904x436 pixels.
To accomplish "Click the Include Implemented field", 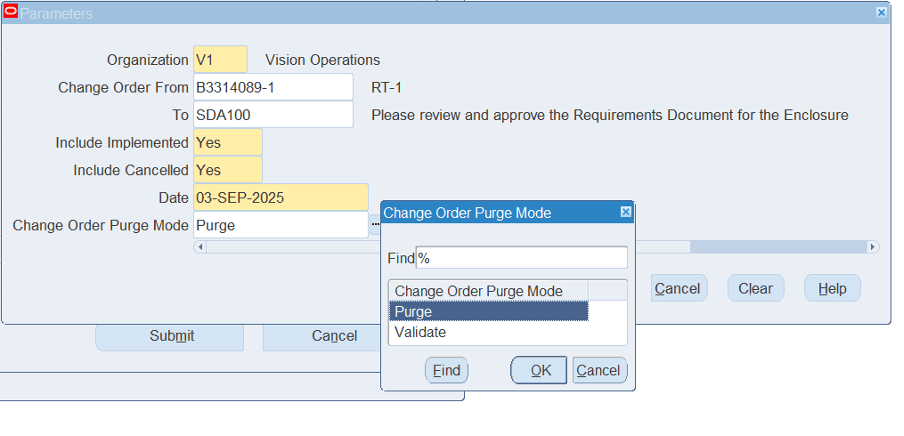I will (228, 142).
